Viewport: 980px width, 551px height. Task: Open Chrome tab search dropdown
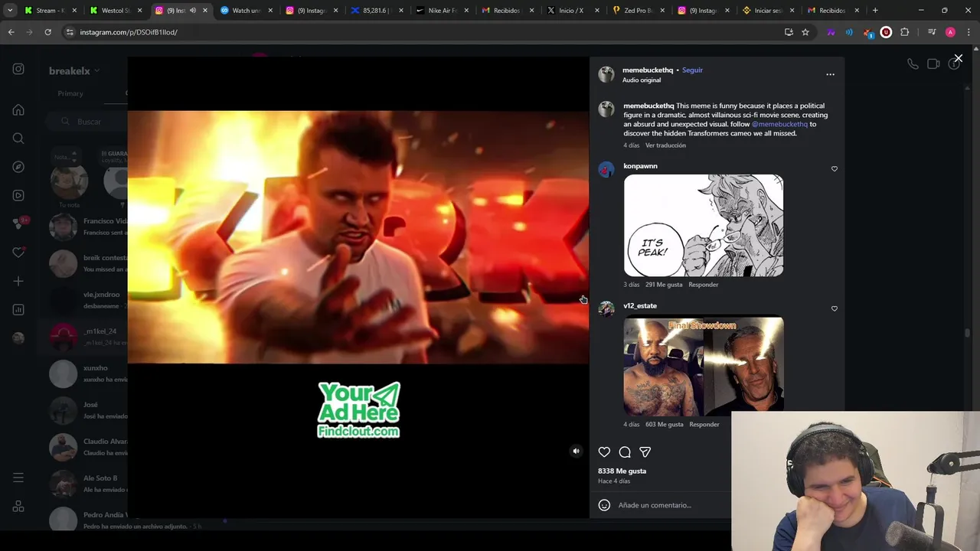click(x=10, y=11)
